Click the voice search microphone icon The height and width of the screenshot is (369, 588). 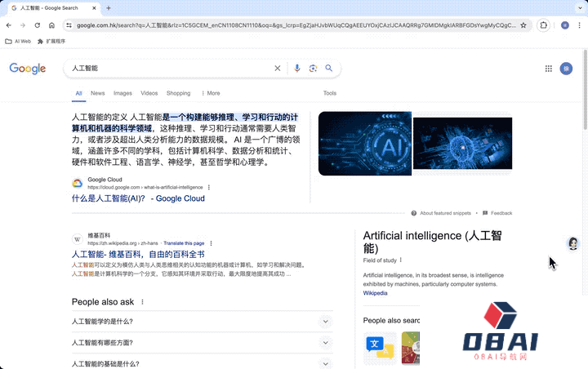(297, 69)
